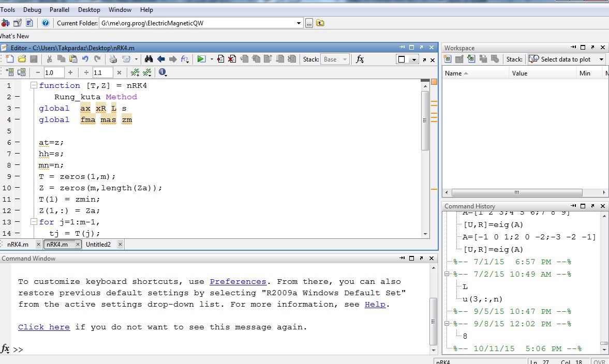Viewport: 609px width, 364px height.
Task: Click the cell increment value field showing 1.0
Action: 54,73
